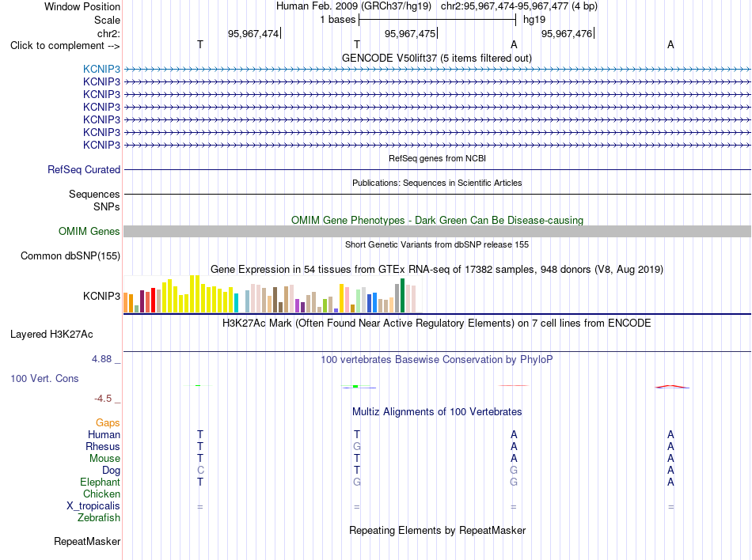The height and width of the screenshot is (560, 752).
Task: Select the Mouse species label
Action: click(x=104, y=459)
